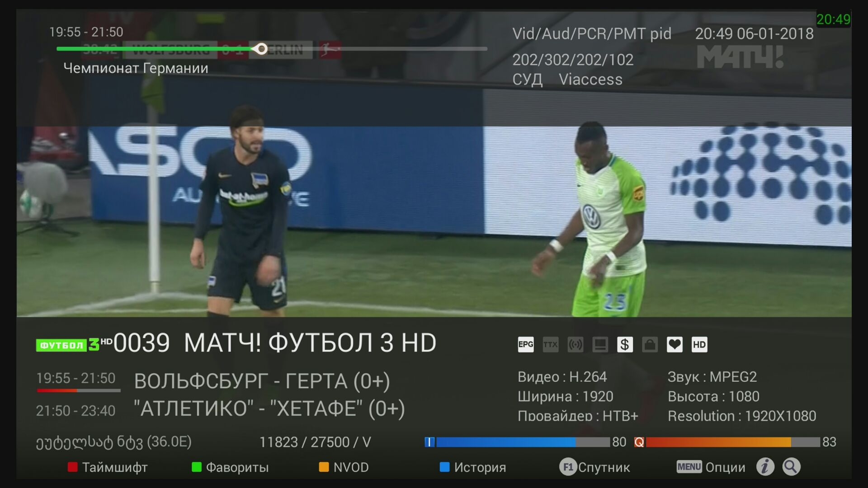
Task: Click the EPG status icon
Action: coord(526,345)
